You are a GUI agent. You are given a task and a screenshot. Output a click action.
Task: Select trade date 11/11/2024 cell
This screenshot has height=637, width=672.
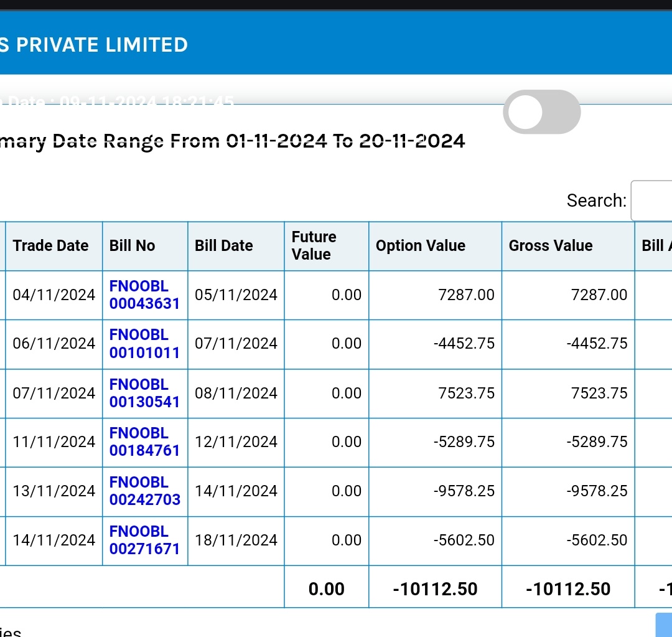tap(54, 442)
